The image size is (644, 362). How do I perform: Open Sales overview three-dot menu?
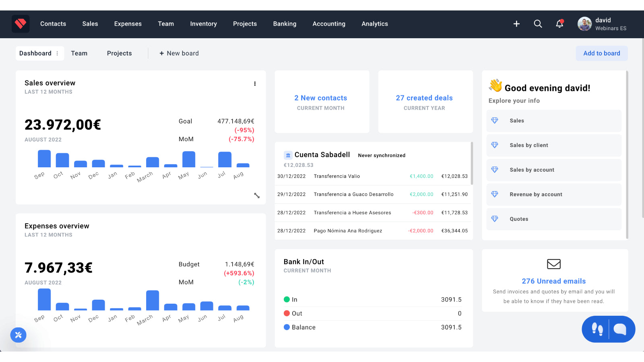pos(255,84)
